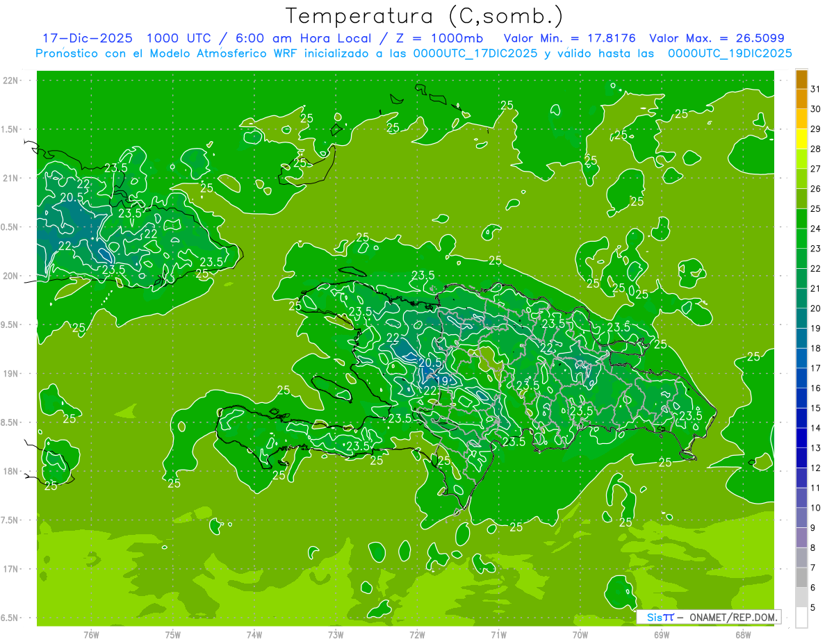Click the '21' label on the color scale
The width and height of the screenshot is (834, 644).
(816, 288)
